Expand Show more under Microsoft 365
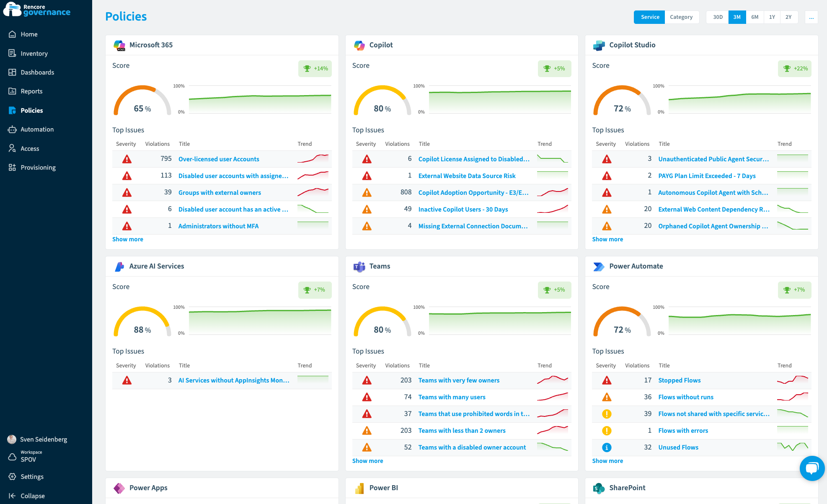 (128, 239)
